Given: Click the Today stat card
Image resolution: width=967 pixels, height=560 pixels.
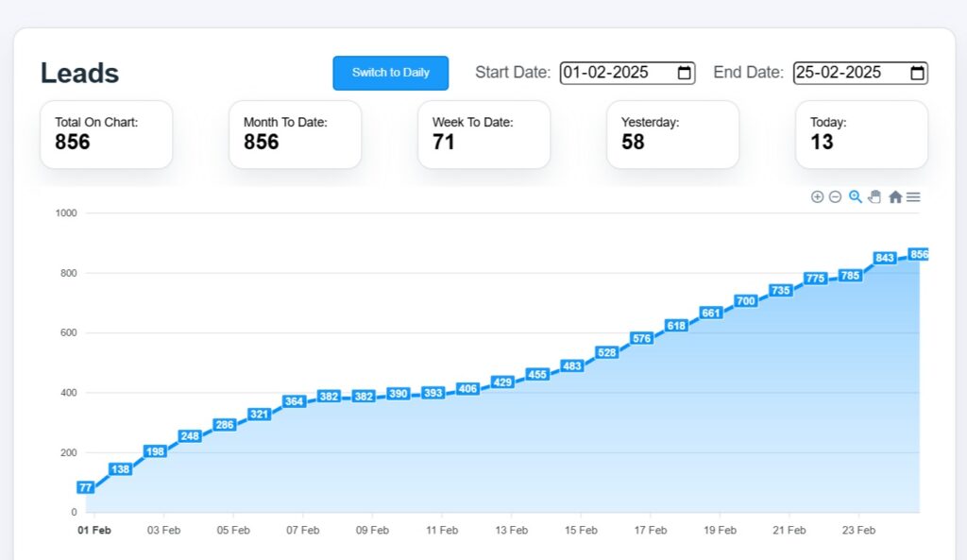Looking at the screenshot, I should (x=861, y=134).
